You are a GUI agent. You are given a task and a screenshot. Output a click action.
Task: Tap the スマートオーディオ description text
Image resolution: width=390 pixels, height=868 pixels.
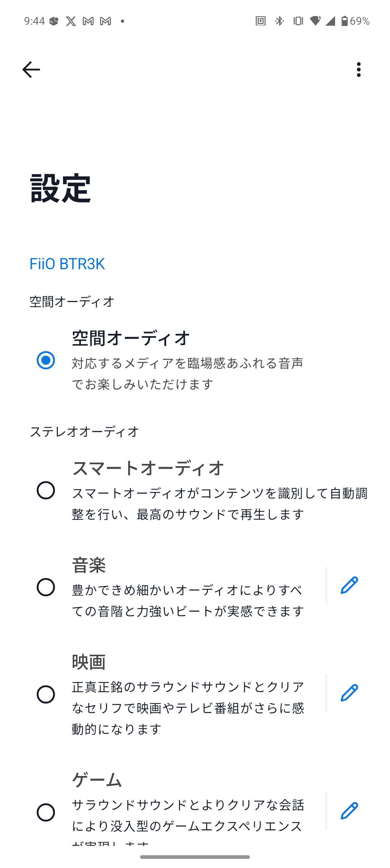click(x=219, y=504)
